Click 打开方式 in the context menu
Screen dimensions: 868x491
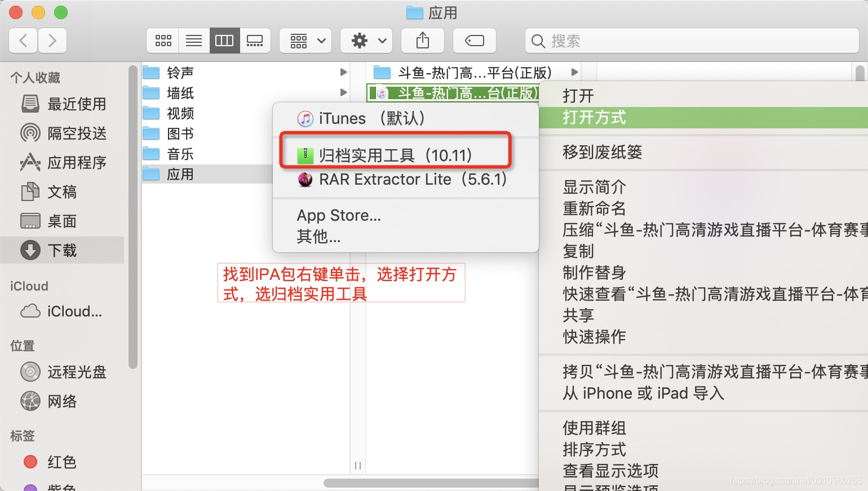pyautogui.click(x=703, y=117)
